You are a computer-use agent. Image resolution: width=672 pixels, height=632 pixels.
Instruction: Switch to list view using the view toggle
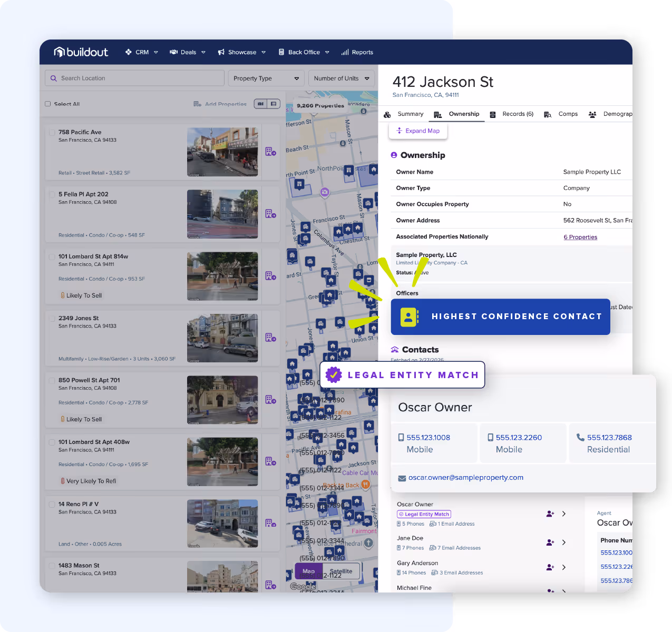274,104
